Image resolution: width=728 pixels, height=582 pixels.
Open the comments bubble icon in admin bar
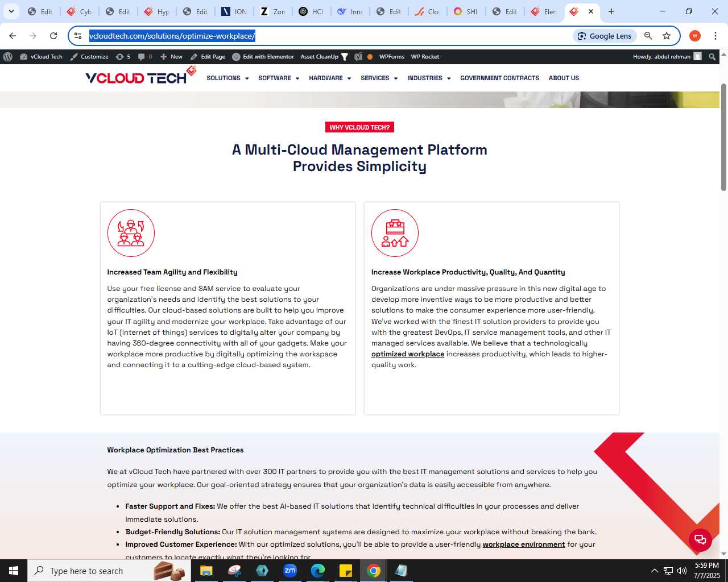[x=145, y=57]
